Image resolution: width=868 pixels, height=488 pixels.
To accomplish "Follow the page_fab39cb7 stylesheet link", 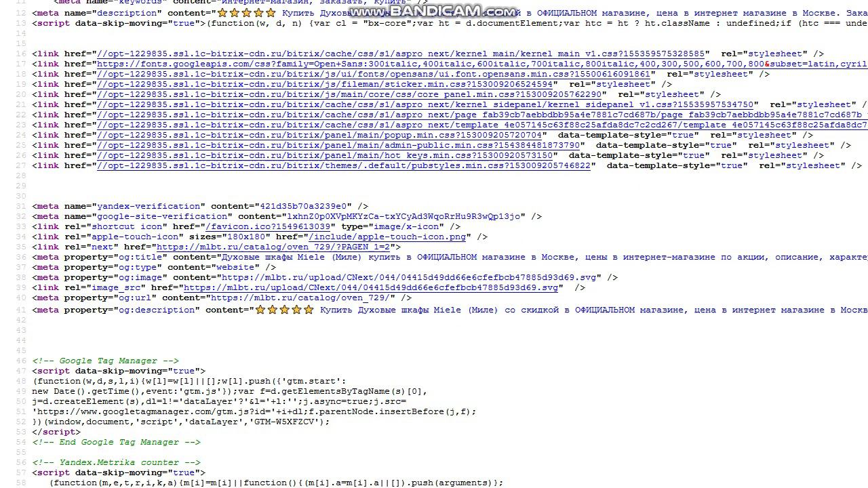I will (x=482, y=115).
